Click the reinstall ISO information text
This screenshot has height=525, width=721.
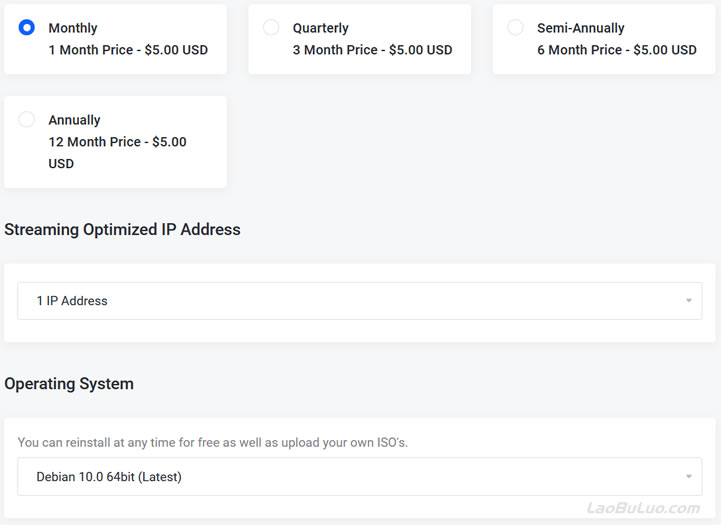(x=212, y=442)
